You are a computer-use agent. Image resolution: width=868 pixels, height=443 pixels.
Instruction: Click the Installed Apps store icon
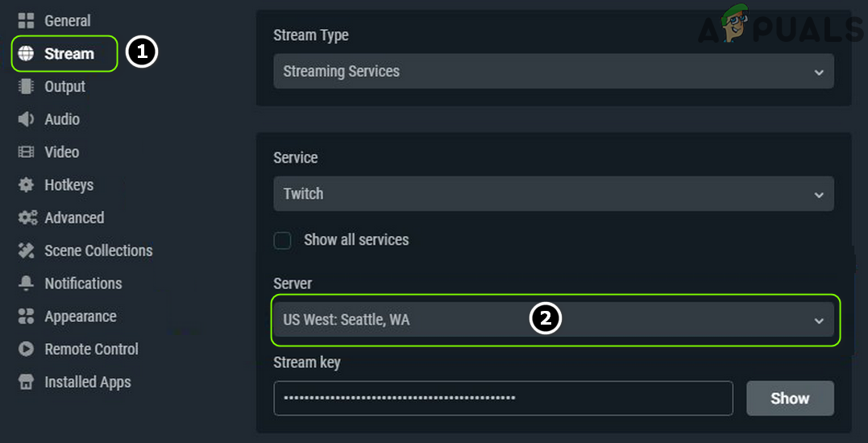point(26,383)
